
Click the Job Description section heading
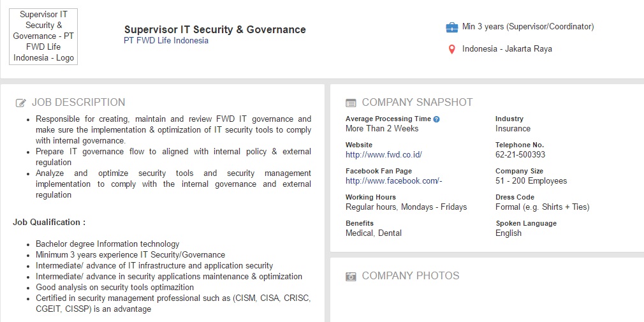pos(78,102)
